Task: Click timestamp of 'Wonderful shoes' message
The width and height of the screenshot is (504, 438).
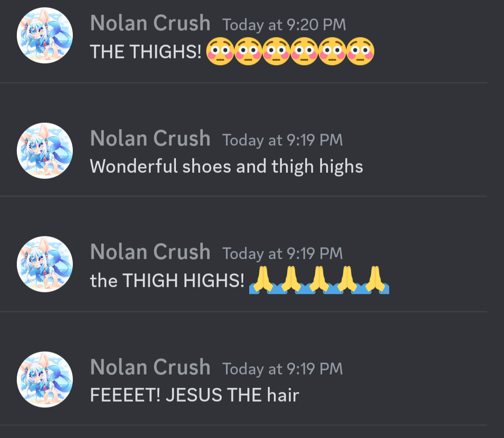Action: (x=282, y=140)
